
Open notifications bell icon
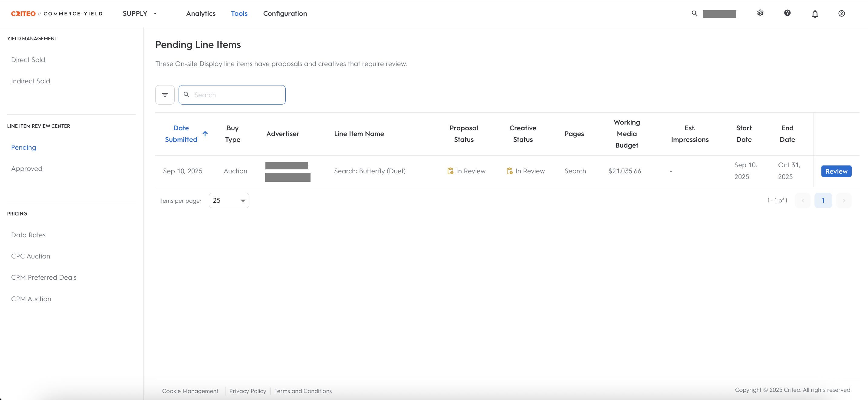[x=814, y=14]
